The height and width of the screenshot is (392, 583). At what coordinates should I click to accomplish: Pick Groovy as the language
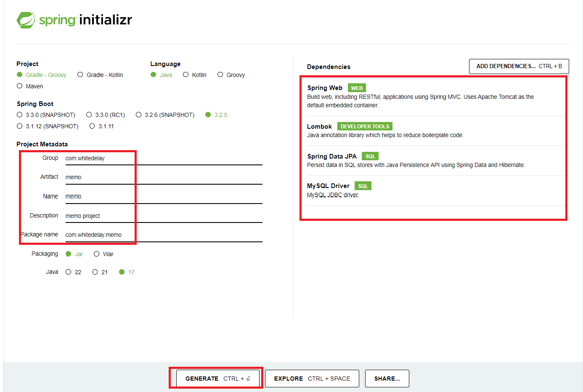coord(231,75)
